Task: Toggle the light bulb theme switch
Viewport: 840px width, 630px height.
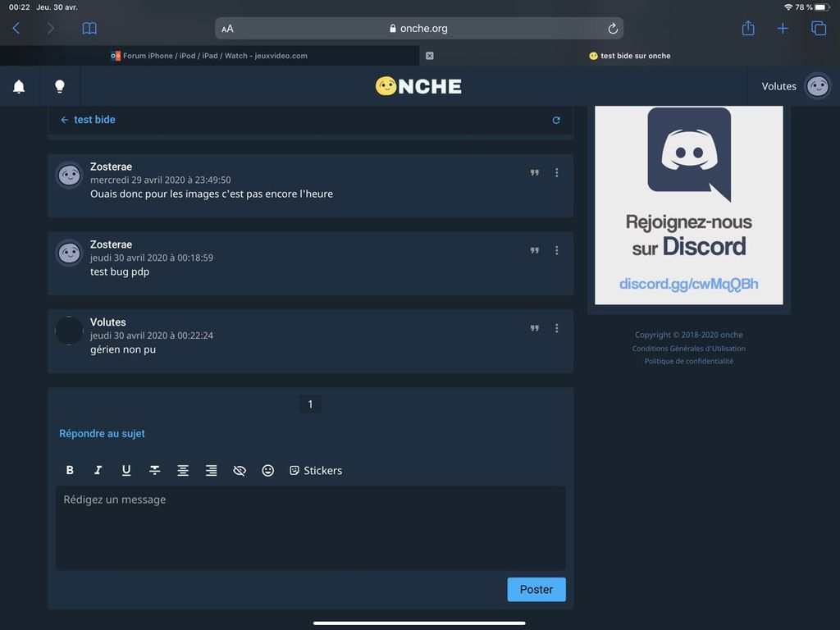Action: pyautogui.click(x=59, y=86)
